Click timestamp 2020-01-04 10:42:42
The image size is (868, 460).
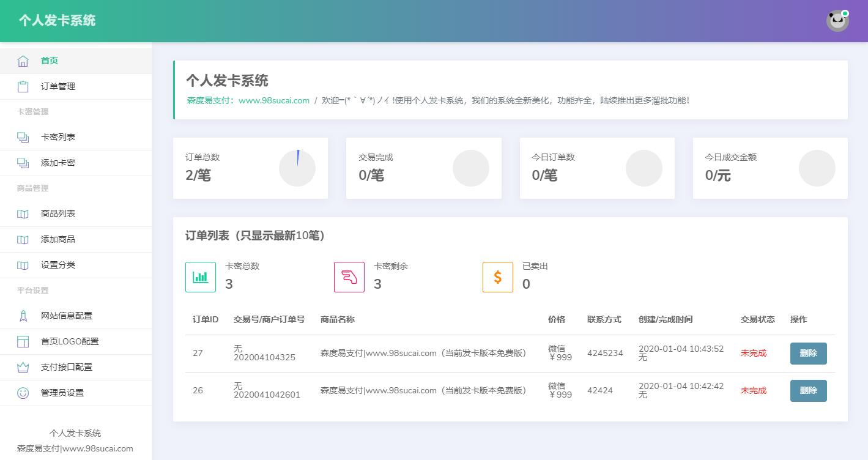click(681, 386)
